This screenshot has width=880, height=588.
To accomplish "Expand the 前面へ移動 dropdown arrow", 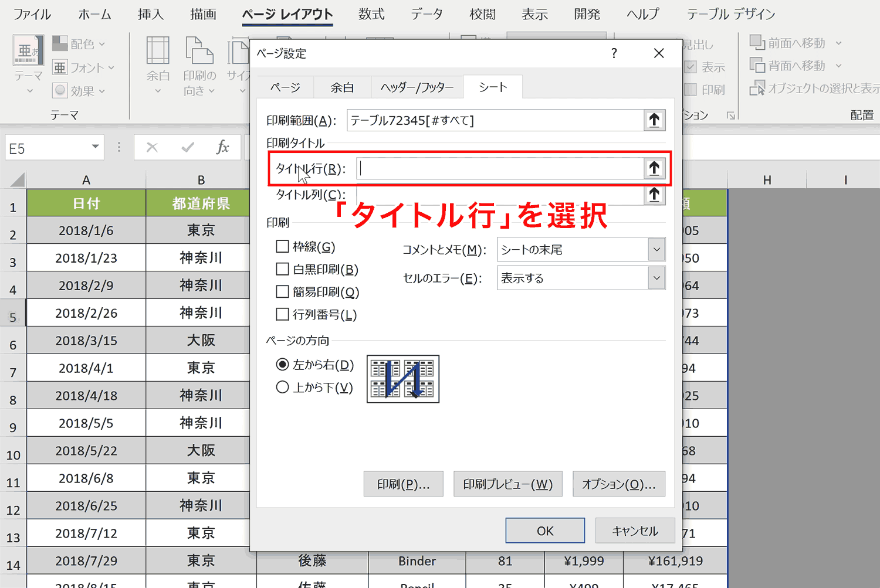I will click(838, 43).
